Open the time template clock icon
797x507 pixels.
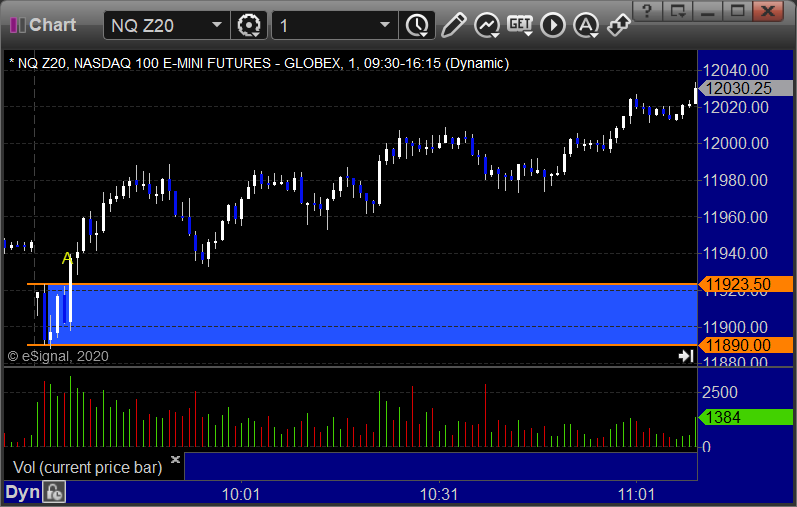tap(417, 25)
